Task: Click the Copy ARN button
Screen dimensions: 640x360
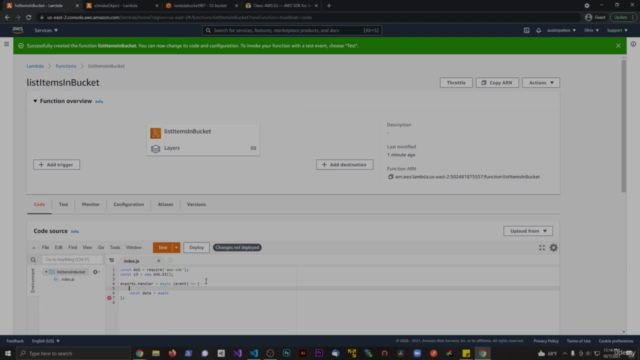Action: coord(497,83)
